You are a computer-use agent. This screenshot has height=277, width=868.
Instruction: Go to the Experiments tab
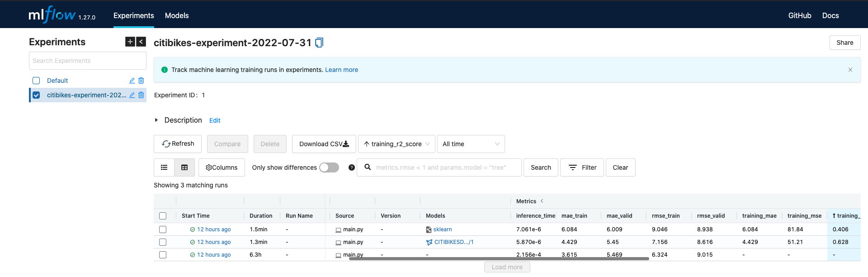click(134, 15)
